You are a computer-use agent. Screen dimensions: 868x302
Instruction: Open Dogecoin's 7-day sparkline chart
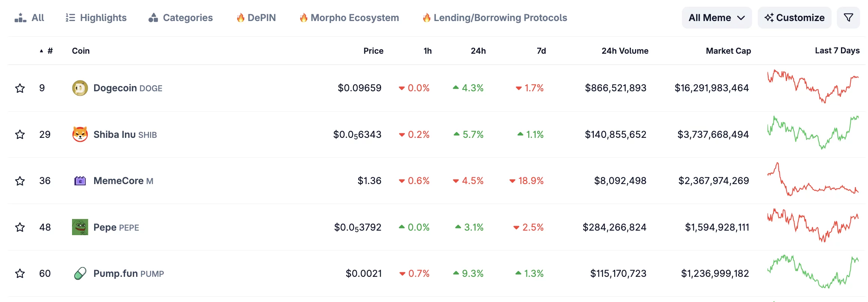tap(813, 86)
